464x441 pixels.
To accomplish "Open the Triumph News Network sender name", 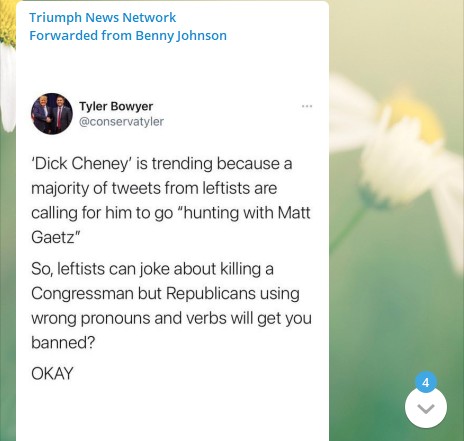I will tap(102, 18).
